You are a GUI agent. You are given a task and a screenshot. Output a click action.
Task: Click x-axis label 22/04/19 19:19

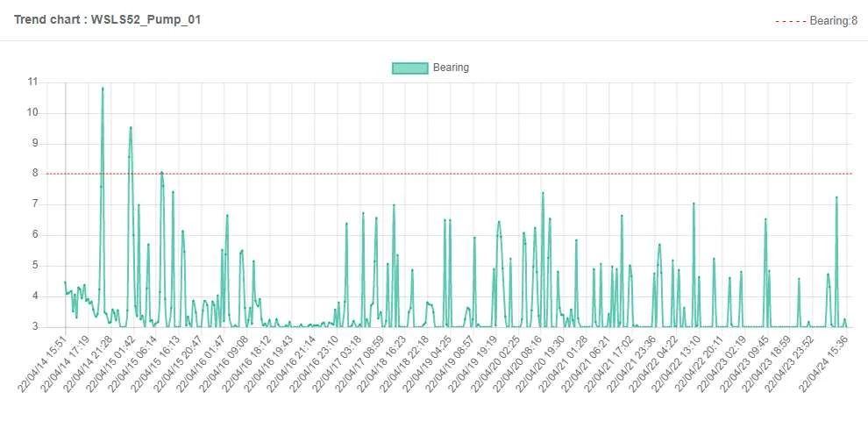[x=473, y=363]
